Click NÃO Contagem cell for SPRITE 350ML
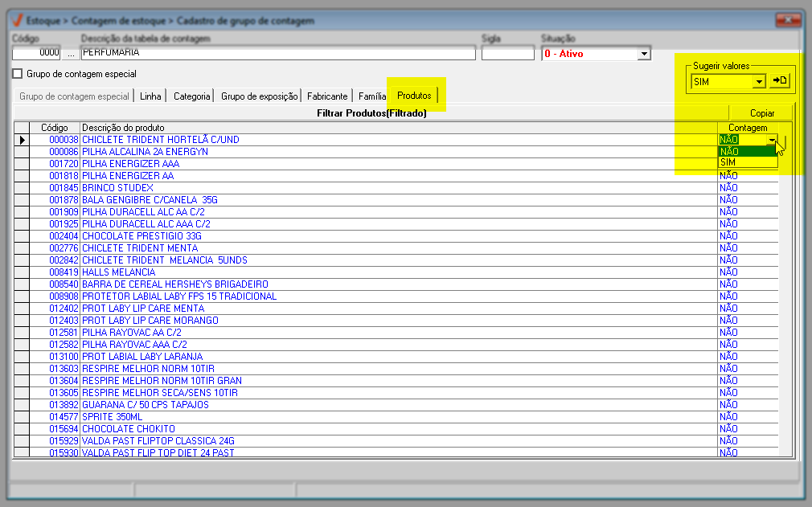 click(x=748, y=417)
